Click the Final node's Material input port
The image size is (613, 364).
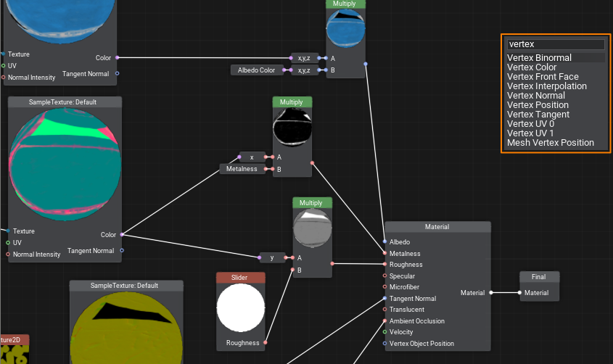pos(519,293)
